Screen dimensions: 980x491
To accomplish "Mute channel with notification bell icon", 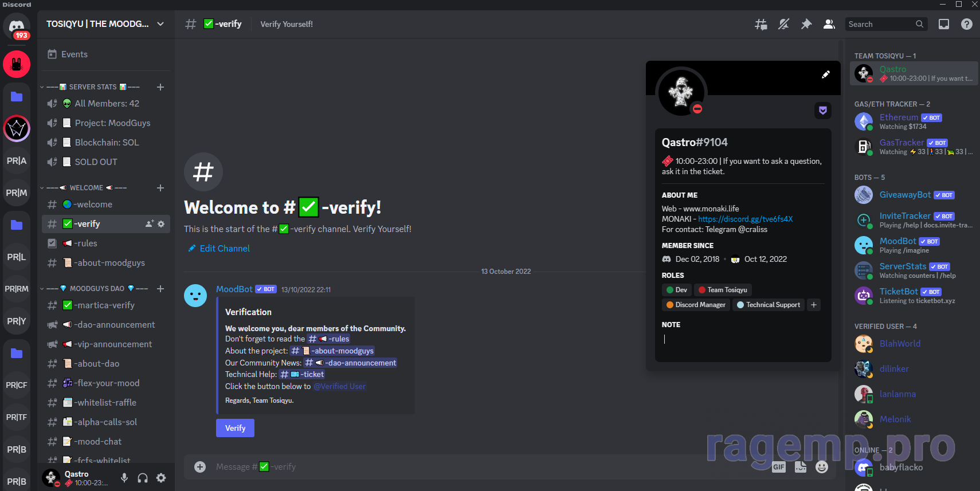I will (783, 24).
